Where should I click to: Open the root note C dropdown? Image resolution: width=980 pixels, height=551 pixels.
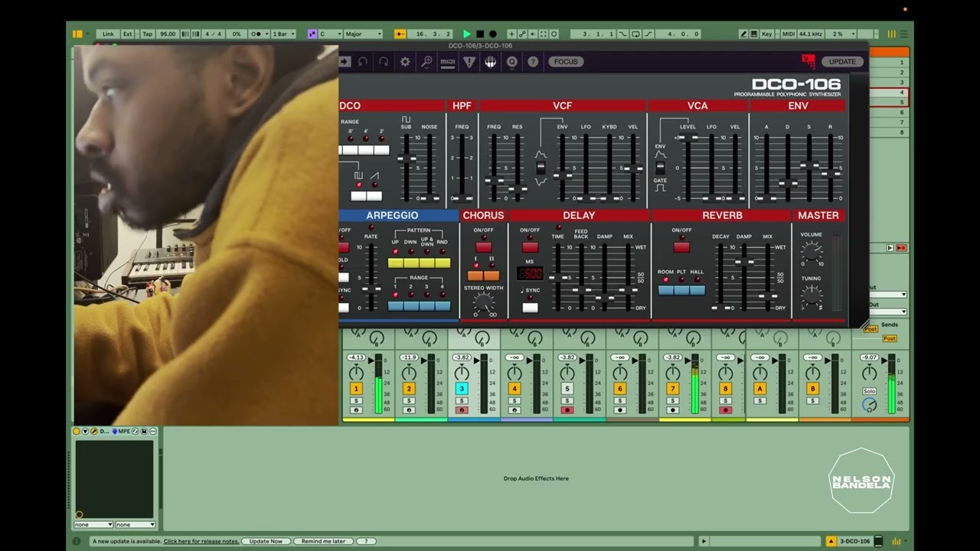331,34
